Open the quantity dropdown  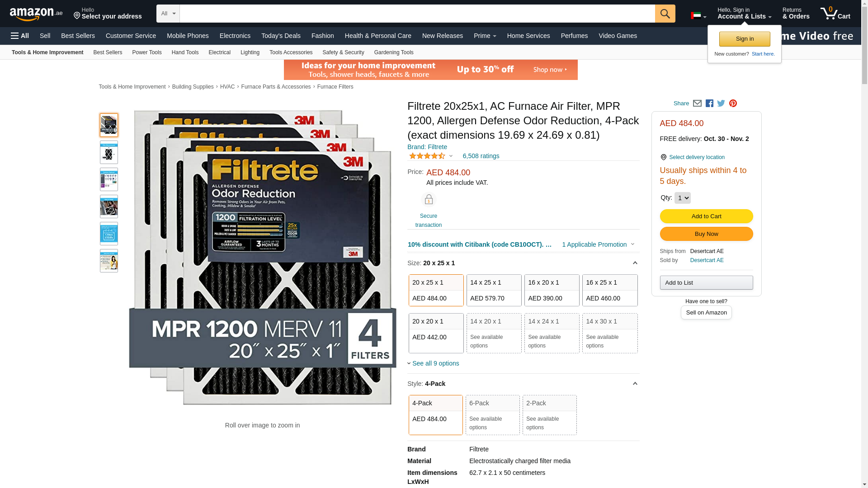pos(683,198)
